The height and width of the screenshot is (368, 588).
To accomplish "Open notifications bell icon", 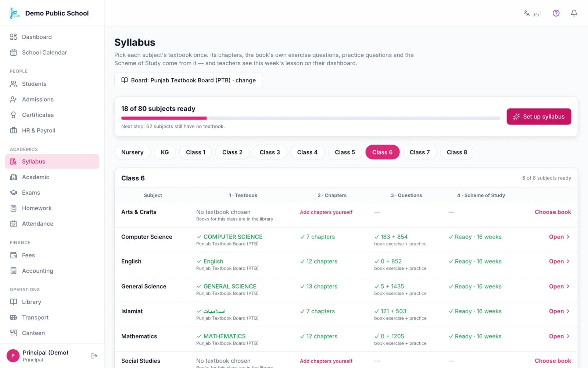I will click(x=574, y=13).
